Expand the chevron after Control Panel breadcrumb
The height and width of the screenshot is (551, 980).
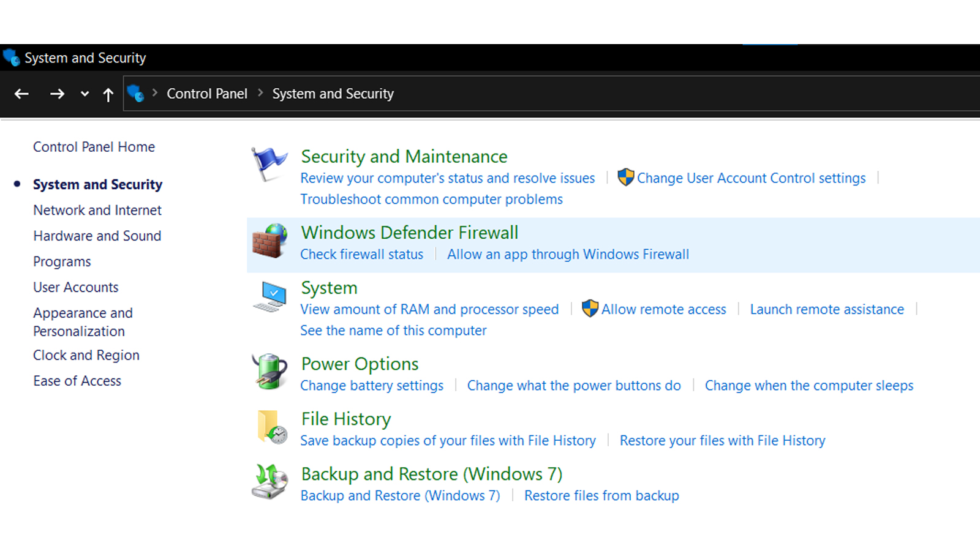pos(260,93)
